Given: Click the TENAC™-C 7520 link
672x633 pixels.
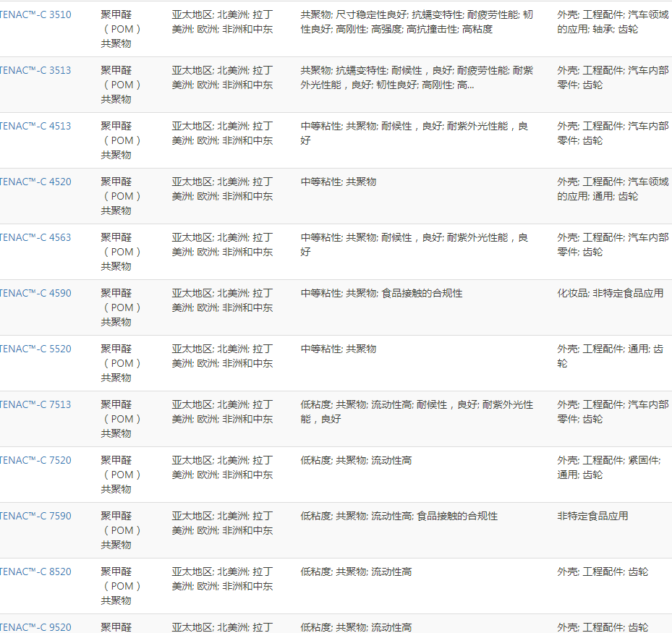Looking at the screenshot, I should point(35,460).
